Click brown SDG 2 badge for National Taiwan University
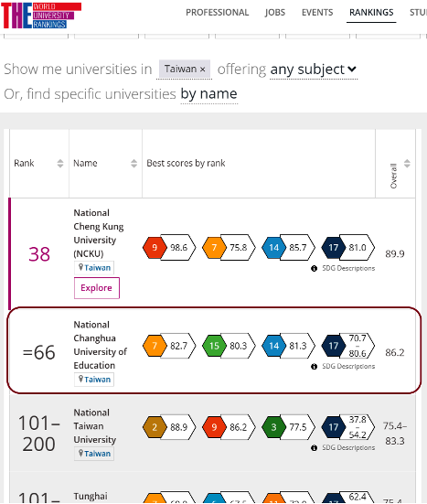427x504 pixels. point(155,427)
